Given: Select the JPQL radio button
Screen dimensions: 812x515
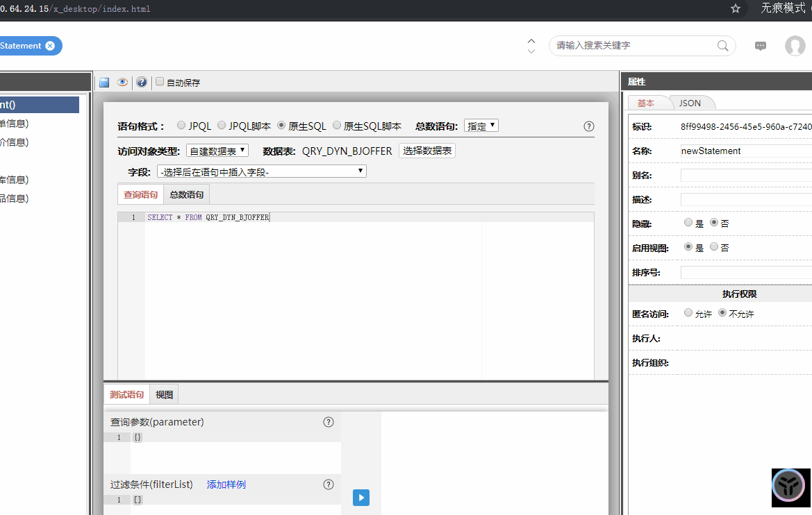Looking at the screenshot, I should click(x=181, y=126).
